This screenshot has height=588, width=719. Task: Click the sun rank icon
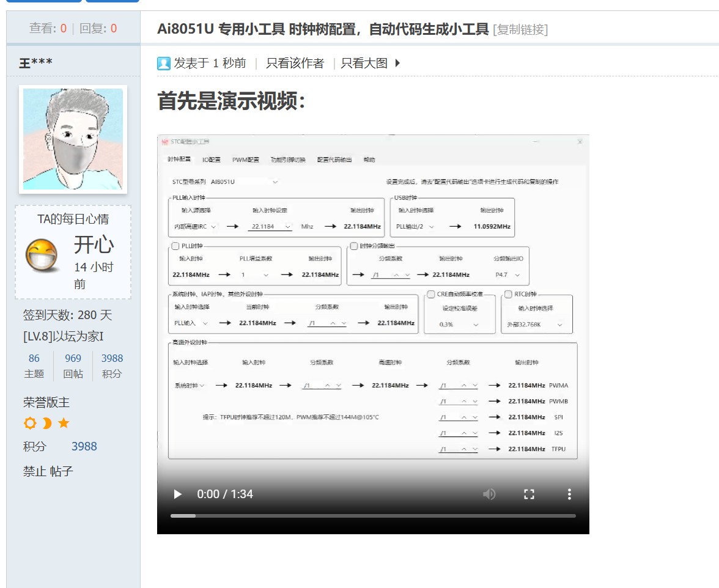point(31,423)
